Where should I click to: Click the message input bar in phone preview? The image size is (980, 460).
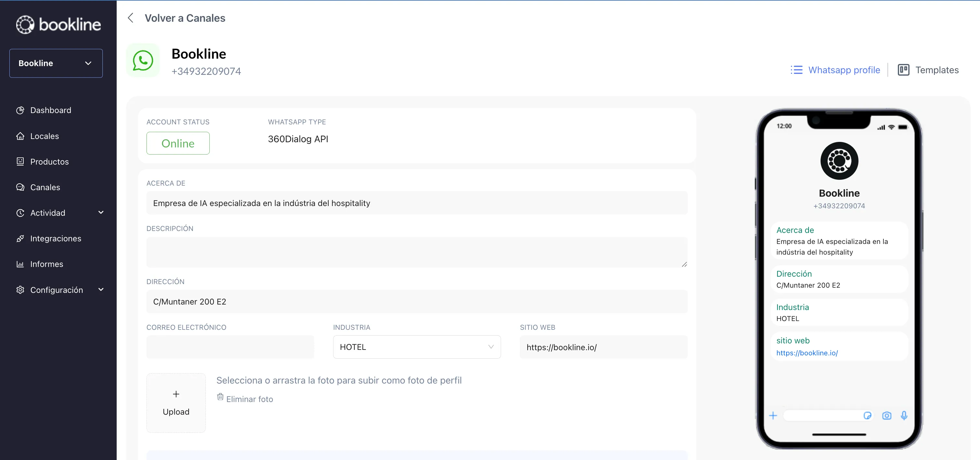point(829,416)
